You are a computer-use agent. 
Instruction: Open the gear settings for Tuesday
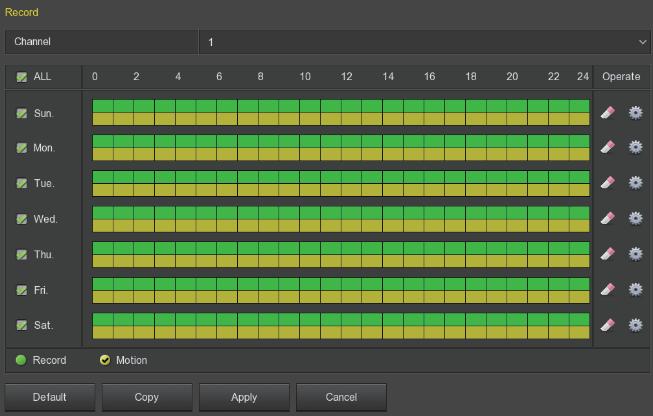pos(636,182)
